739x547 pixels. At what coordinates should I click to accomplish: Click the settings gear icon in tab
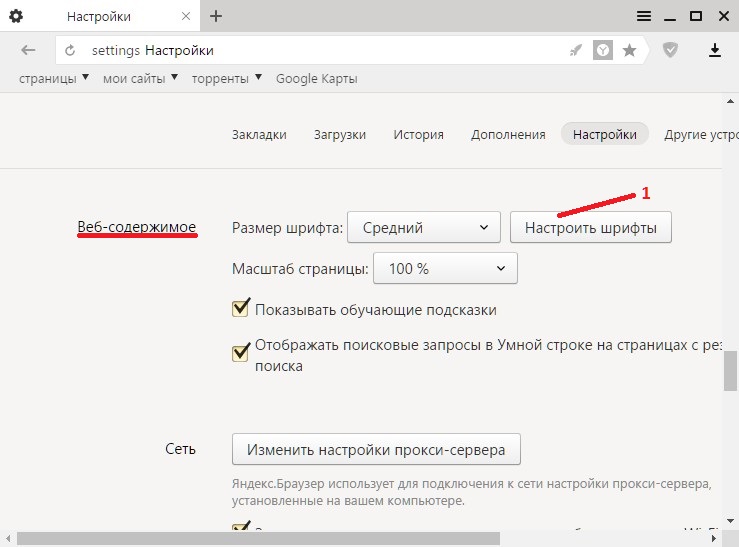[x=16, y=16]
